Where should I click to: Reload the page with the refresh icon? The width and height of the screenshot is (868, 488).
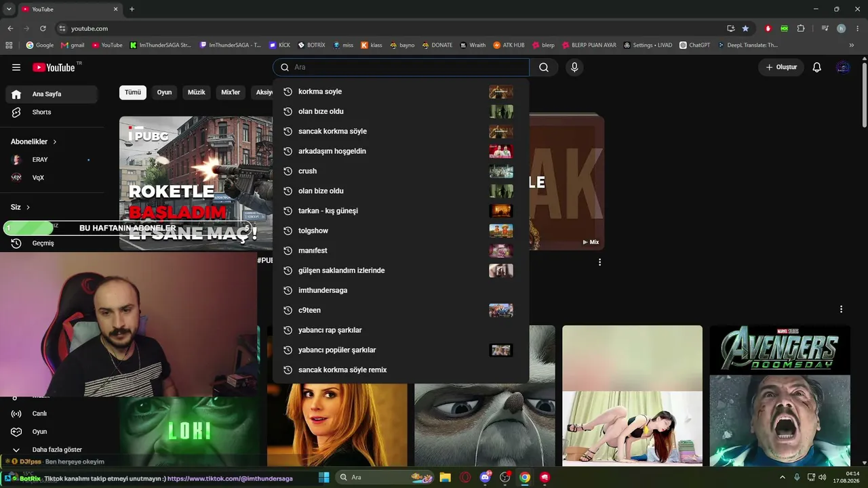[43, 28]
